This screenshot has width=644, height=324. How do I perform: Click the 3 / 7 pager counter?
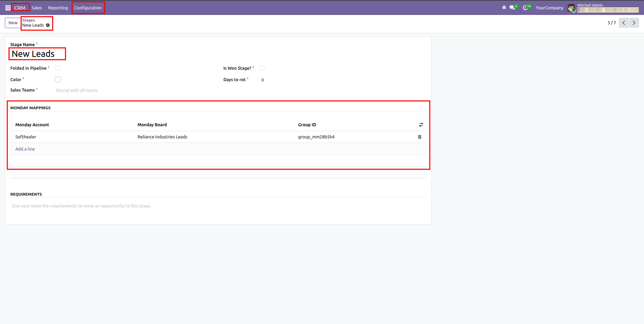pos(612,23)
